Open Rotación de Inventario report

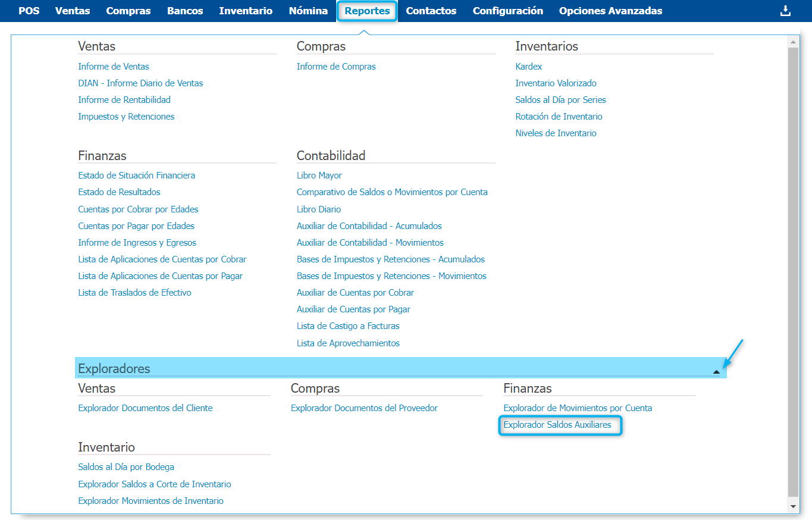coord(559,117)
